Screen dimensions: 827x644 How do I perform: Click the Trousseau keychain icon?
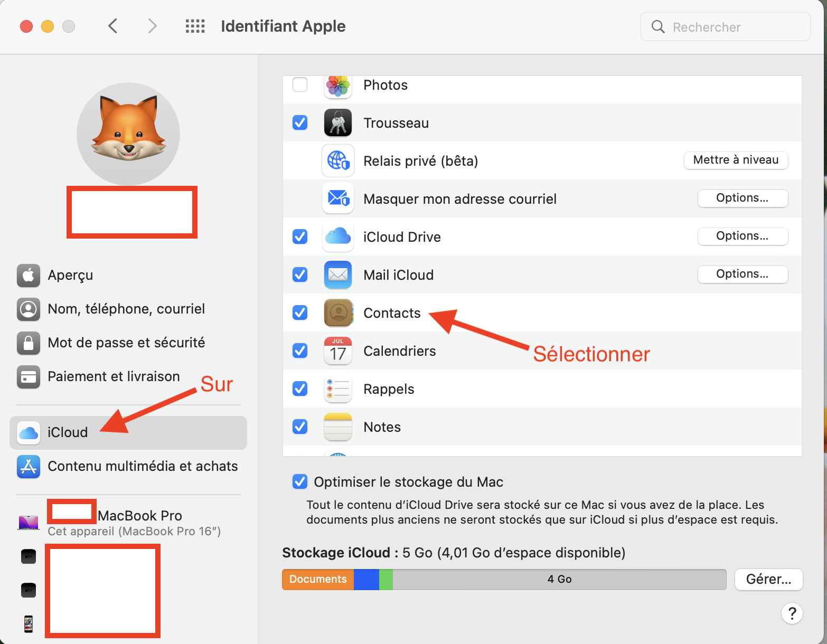337,123
